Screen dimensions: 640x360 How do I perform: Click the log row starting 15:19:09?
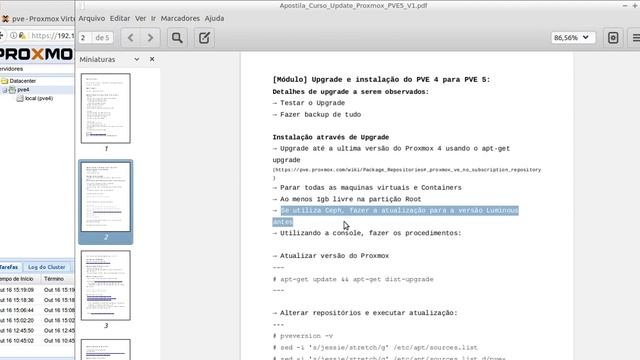pos(37,290)
